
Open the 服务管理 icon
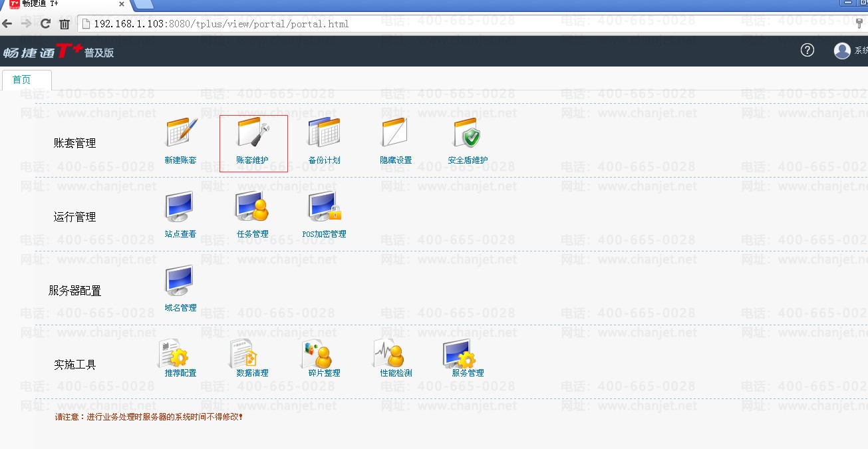pyautogui.click(x=460, y=353)
